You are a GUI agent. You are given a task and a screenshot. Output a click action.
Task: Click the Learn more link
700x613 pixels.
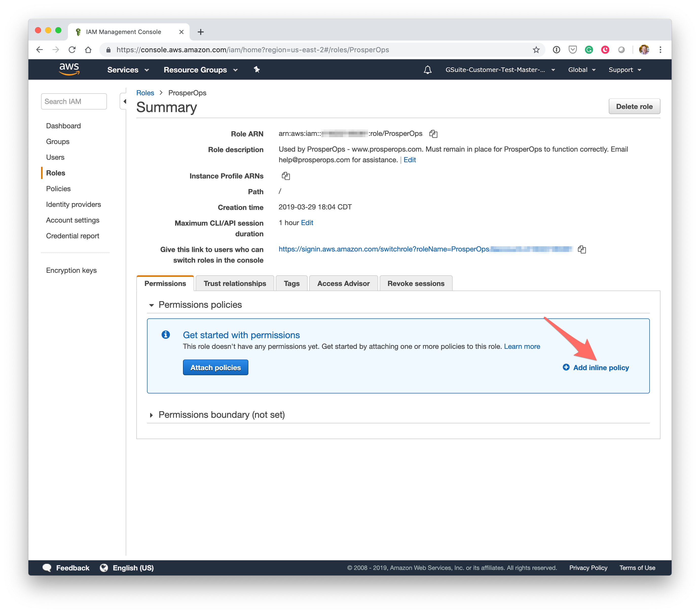click(x=522, y=346)
